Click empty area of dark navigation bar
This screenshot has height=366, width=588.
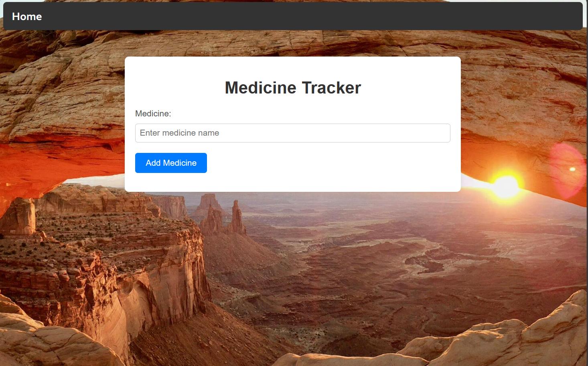point(313,16)
